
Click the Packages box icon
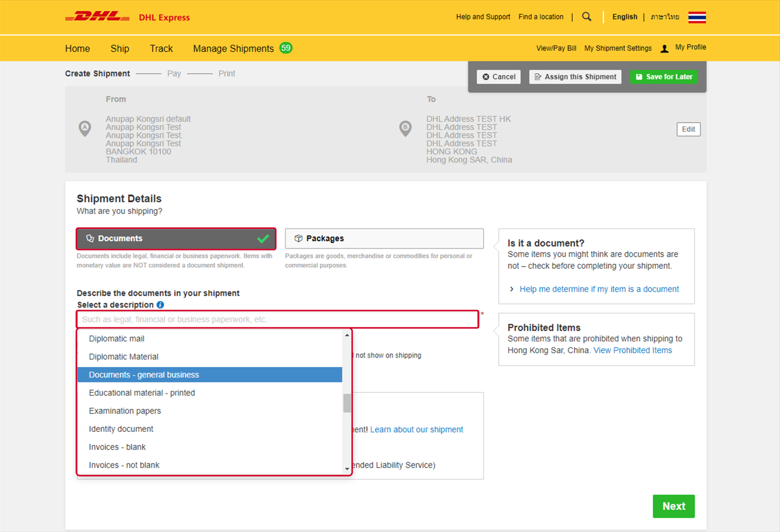tap(297, 238)
